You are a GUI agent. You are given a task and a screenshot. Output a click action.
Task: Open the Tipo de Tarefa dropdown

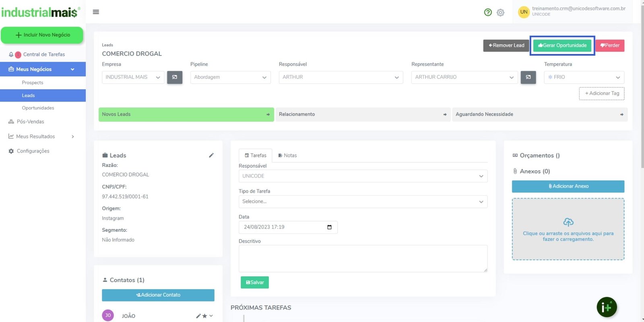363,202
